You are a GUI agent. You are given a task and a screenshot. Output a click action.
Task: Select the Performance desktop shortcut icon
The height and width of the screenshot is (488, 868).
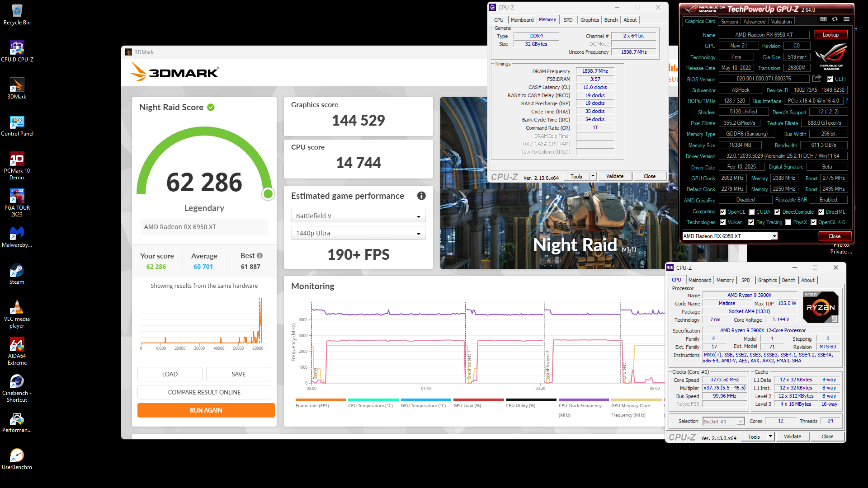pyautogui.click(x=17, y=422)
